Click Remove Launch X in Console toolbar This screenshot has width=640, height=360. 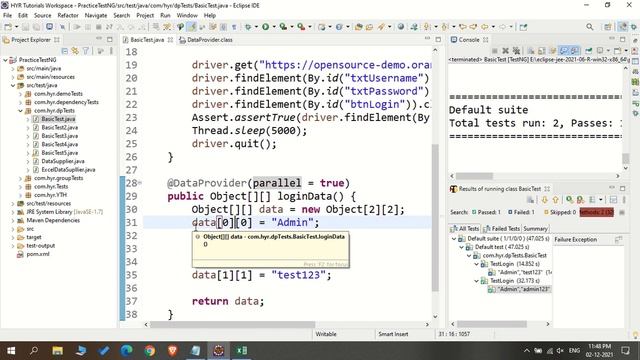pos(505,51)
